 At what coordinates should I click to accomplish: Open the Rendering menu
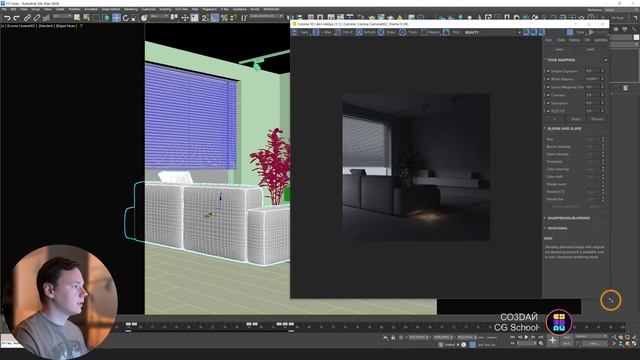click(131, 9)
